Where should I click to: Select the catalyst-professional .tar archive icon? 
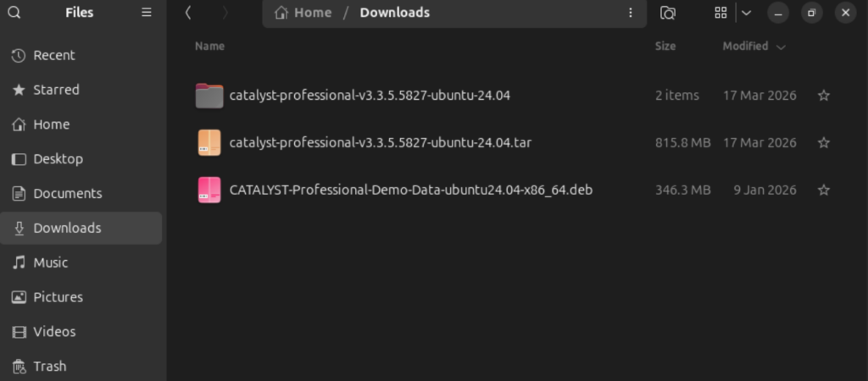coord(209,143)
